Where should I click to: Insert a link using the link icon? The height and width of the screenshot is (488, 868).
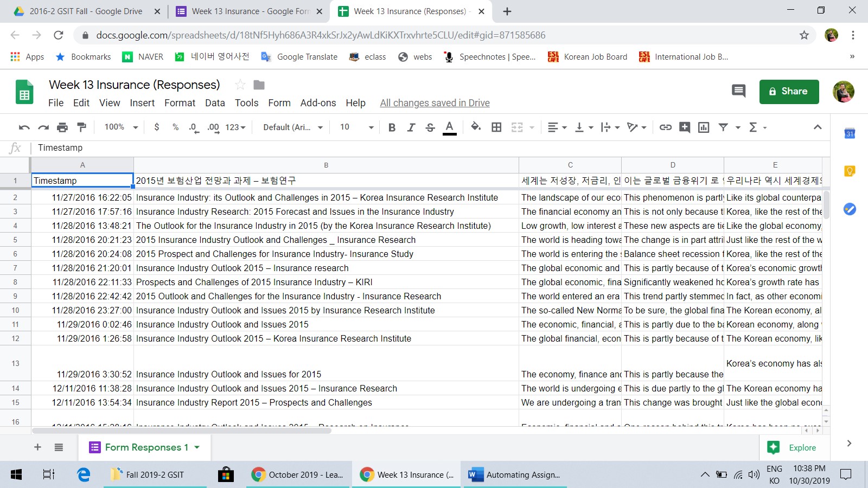tap(665, 127)
